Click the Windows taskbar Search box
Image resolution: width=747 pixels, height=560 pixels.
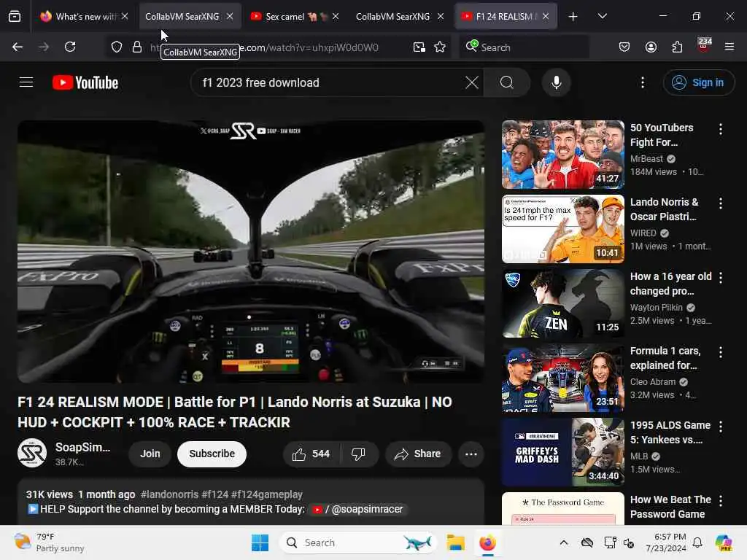358,542
